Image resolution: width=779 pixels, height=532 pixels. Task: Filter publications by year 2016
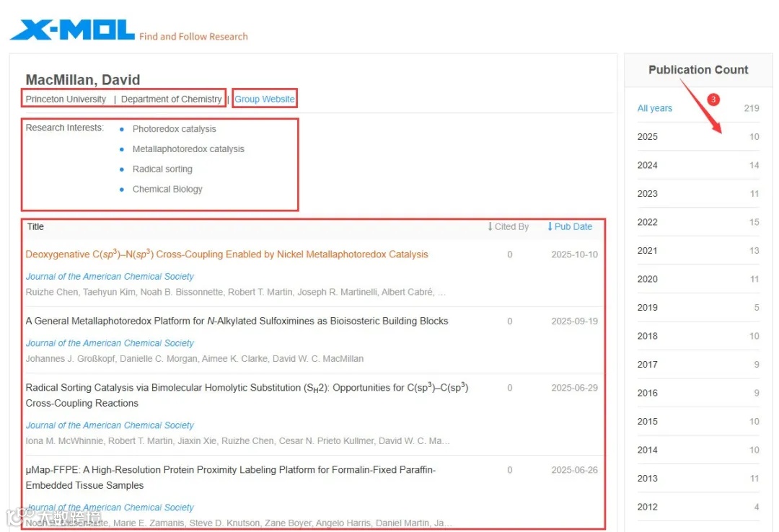coord(647,393)
